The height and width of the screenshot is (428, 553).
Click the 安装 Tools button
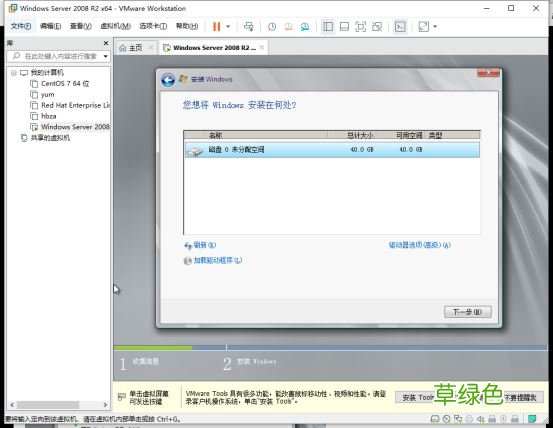tap(415, 397)
